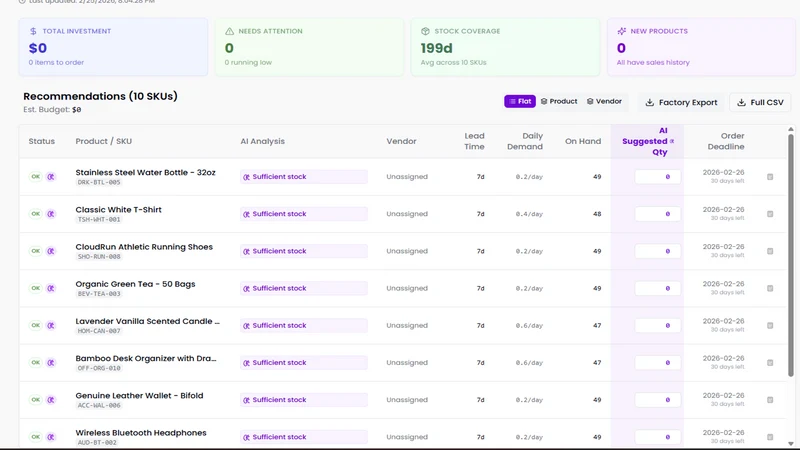Click the warning triangle icon in Needs Attention card
The image size is (800, 450).
230,31
